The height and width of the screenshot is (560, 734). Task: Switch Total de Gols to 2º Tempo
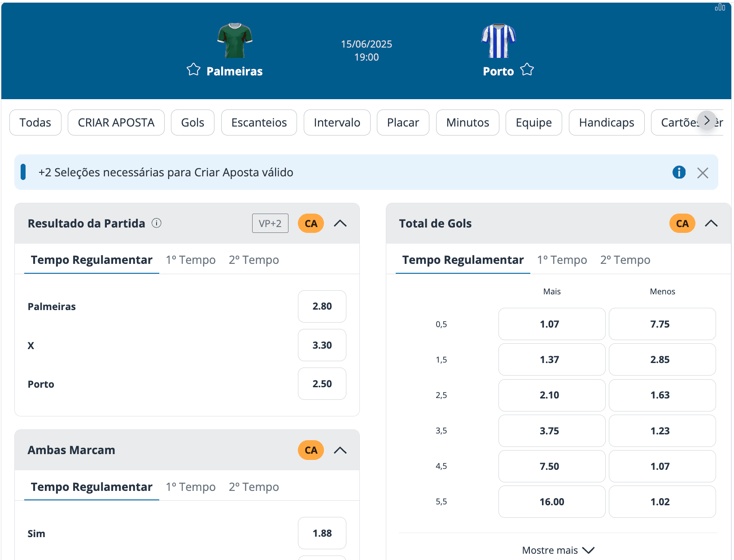click(x=625, y=260)
